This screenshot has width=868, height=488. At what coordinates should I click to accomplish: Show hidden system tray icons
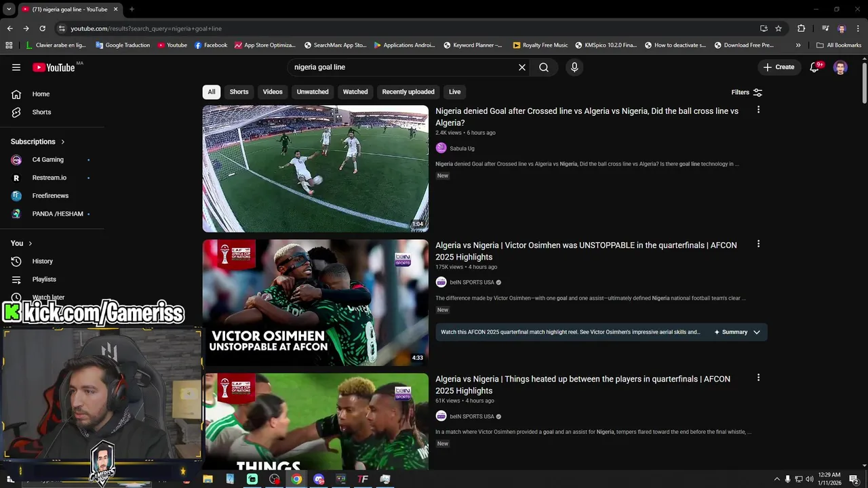click(776, 479)
